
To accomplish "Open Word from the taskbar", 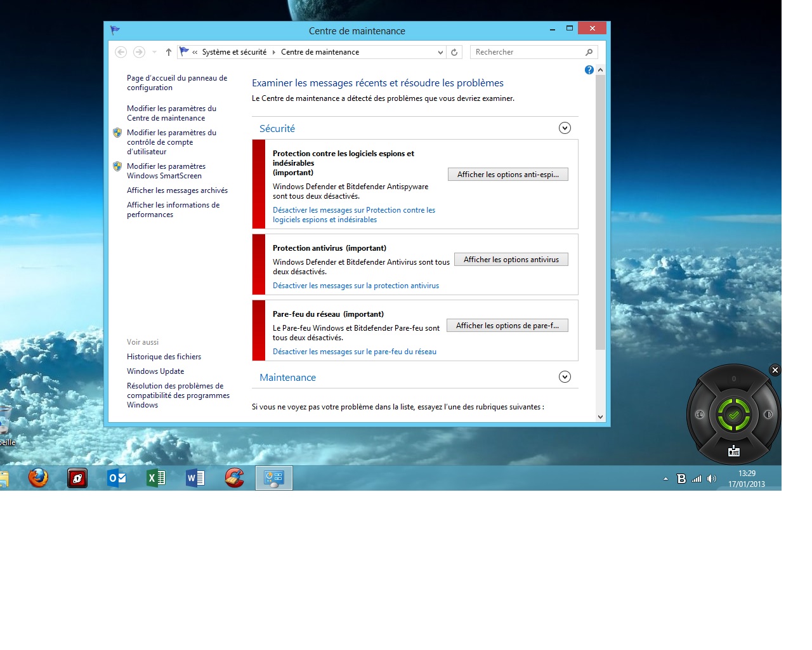I will point(195,478).
